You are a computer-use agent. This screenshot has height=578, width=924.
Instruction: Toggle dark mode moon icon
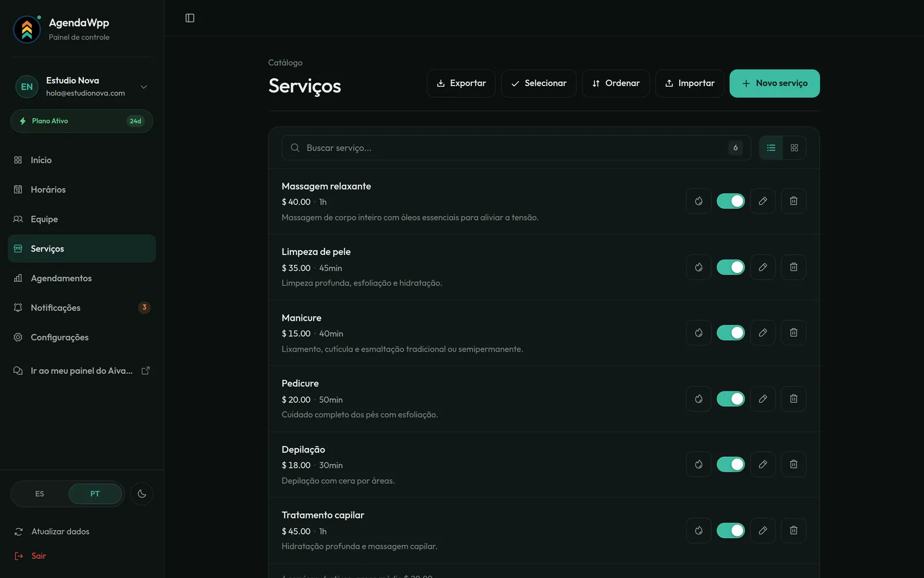141,494
